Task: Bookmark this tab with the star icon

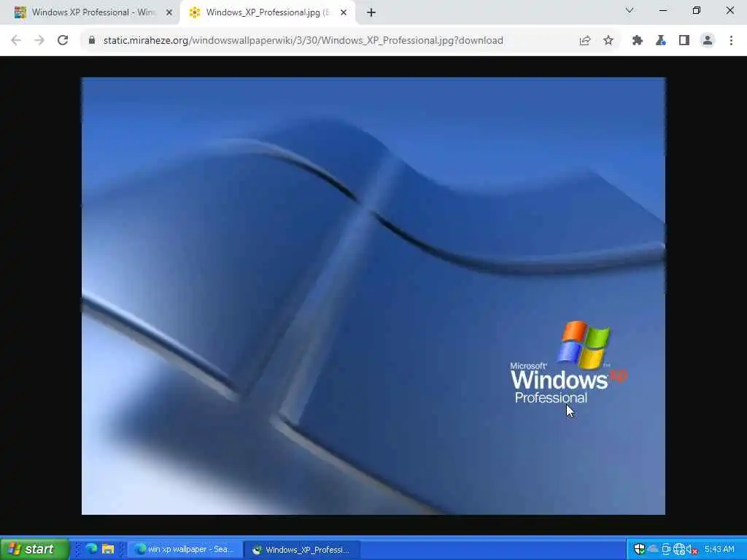Action: [608, 41]
